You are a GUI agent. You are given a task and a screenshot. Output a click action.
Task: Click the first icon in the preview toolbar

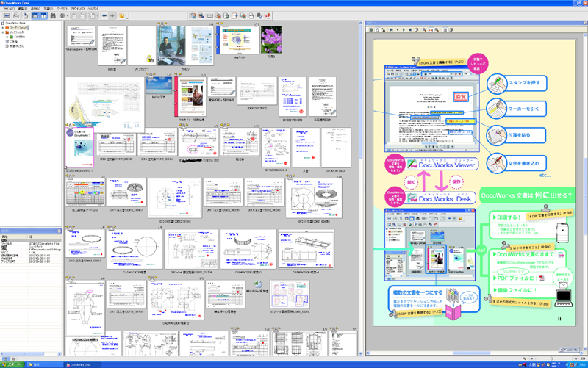pyautogui.click(x=371, y=29)
